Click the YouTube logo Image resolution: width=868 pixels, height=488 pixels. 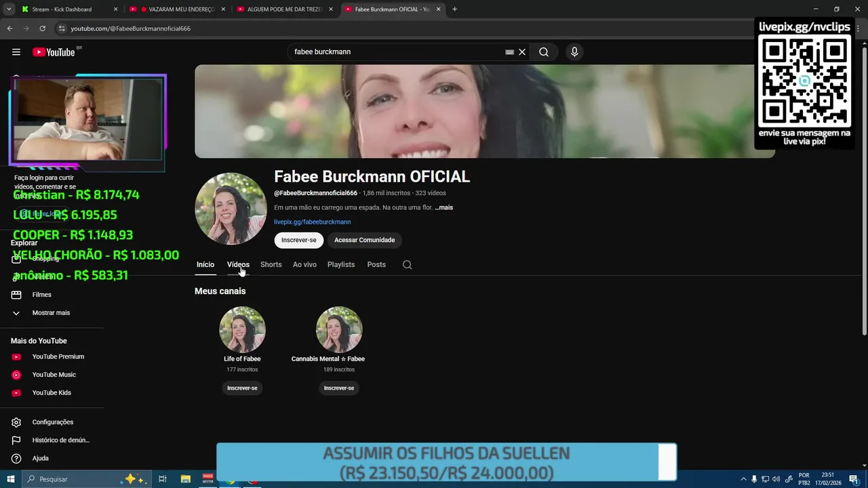click(x=54, y=52)
